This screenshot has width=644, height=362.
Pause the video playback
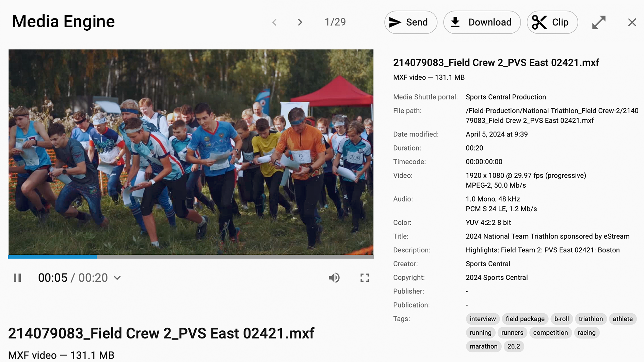click(x=17, y=278)
